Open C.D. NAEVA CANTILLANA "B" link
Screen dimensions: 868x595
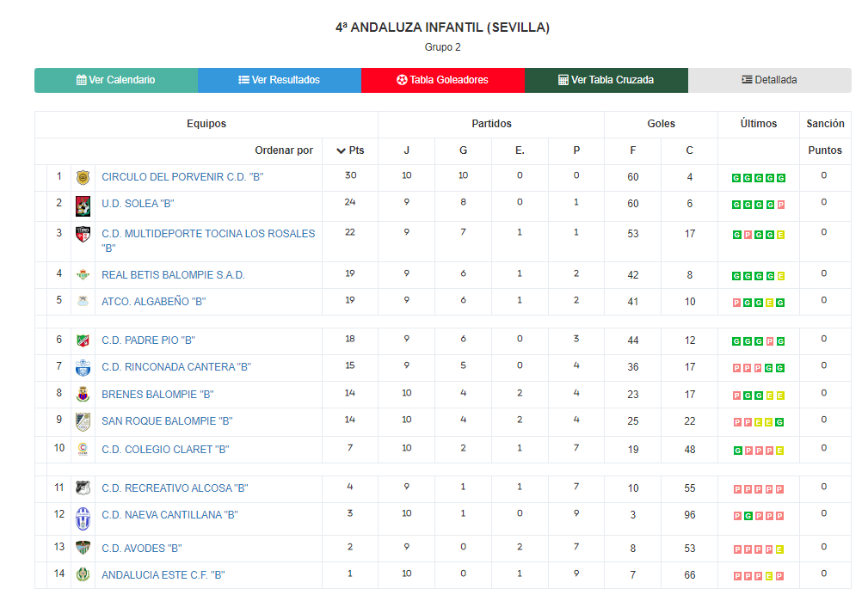coord(170,515)
